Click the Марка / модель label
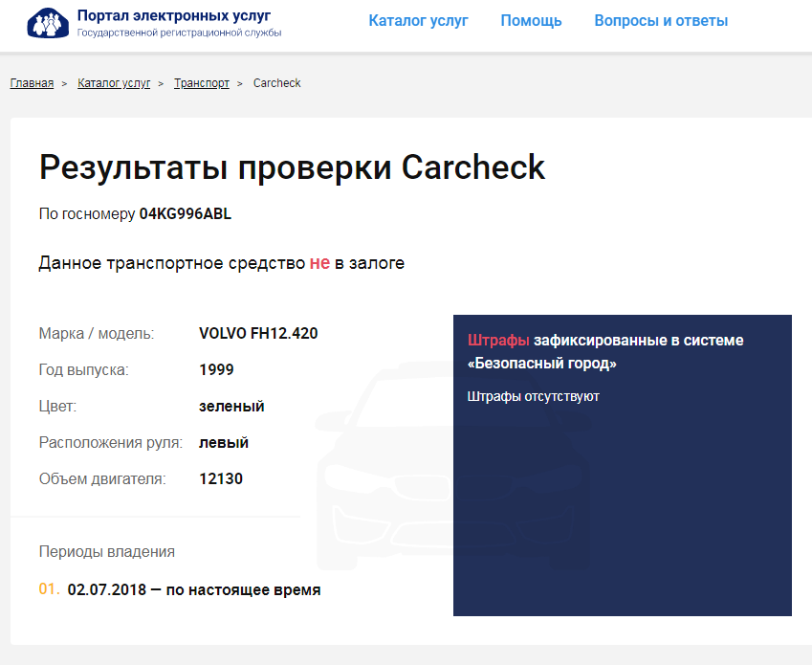812x665 pixels. click(x=97, y=333)
